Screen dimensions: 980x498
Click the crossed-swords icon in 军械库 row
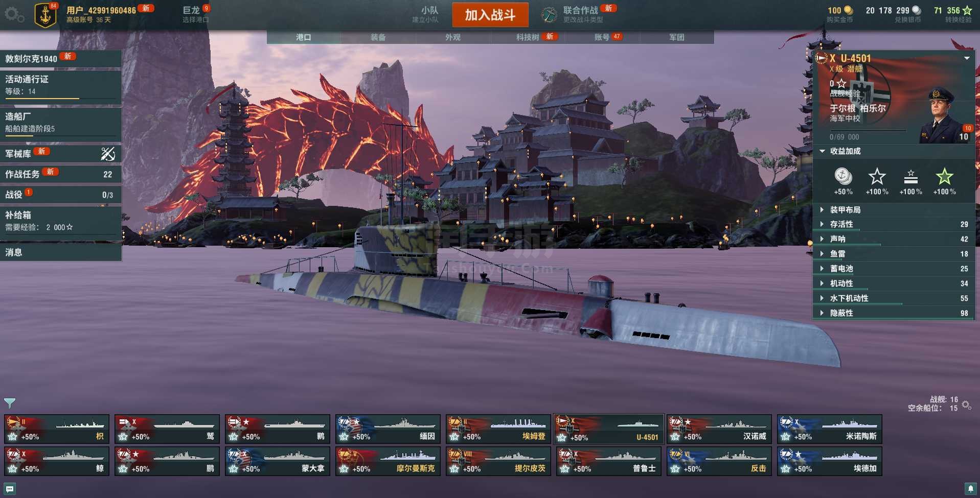pos(108,153)
